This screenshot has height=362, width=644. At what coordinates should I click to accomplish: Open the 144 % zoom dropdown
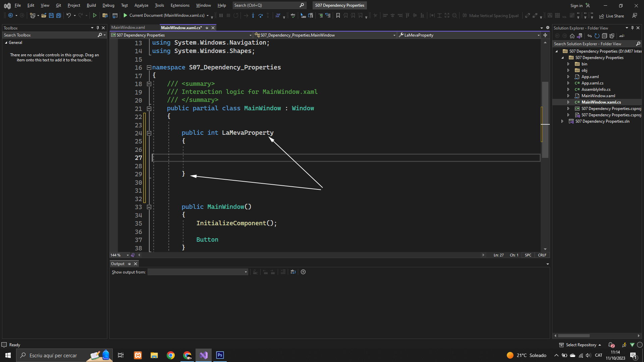[x=127, y=255]
